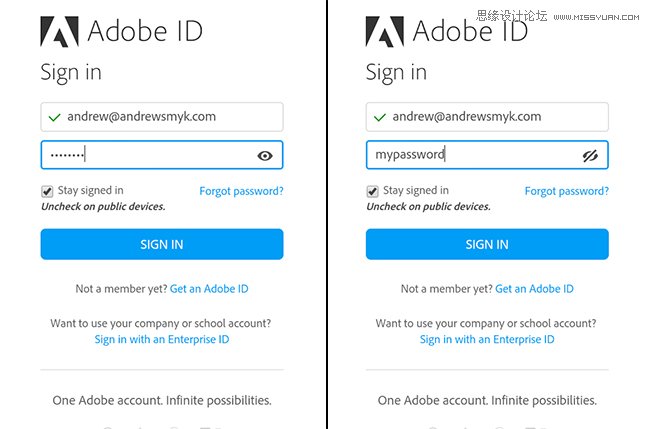Open Sign in with an Enterprise ID, left

162,339
